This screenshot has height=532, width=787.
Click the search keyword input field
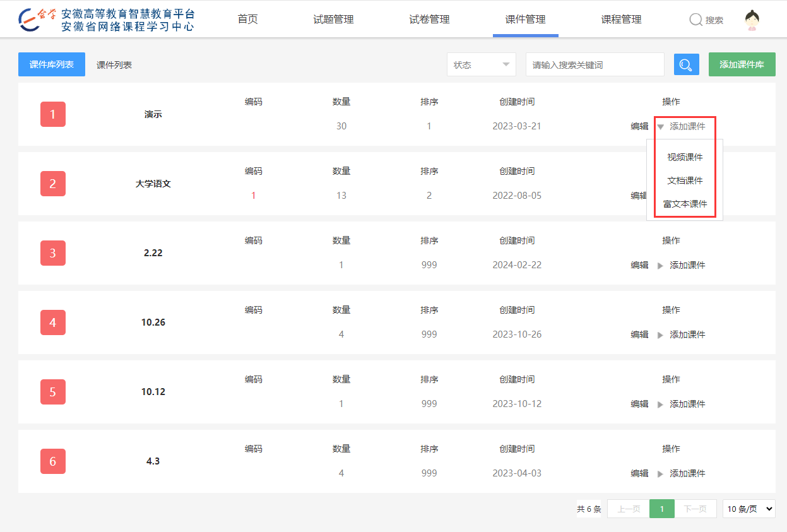[595, 64]
